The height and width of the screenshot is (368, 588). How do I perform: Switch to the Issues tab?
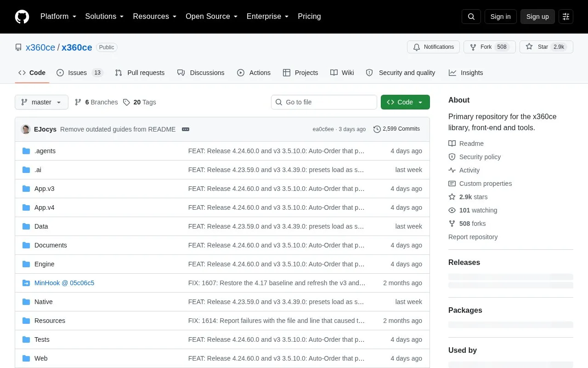(x=80, y=73)
